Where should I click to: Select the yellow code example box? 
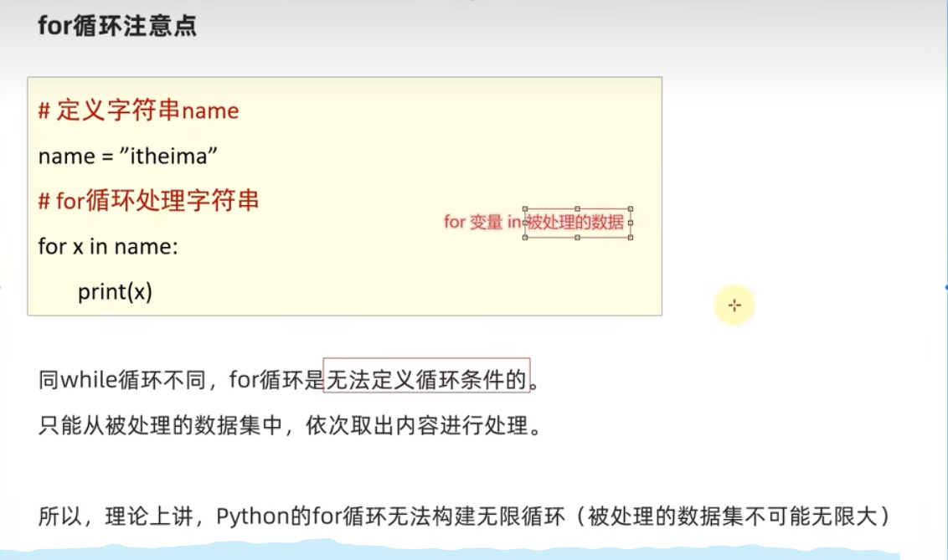[x=343, y=195]
